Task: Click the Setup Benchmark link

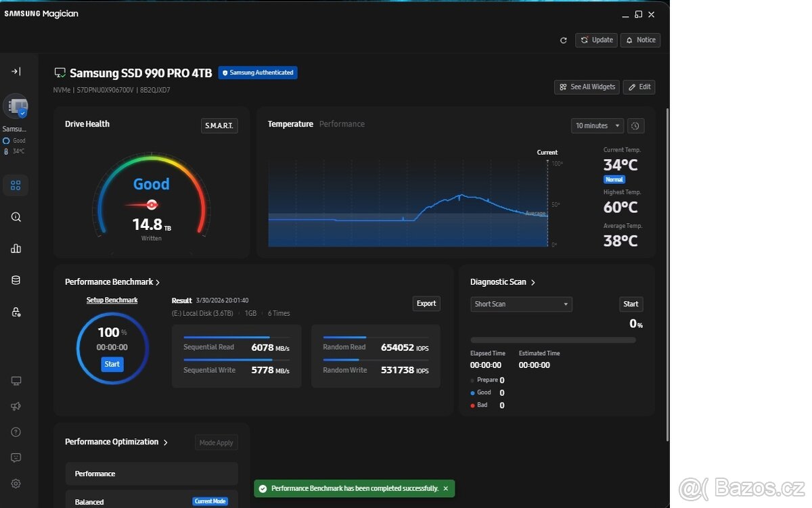Action: pyautogui.click(x=112, y=300)
